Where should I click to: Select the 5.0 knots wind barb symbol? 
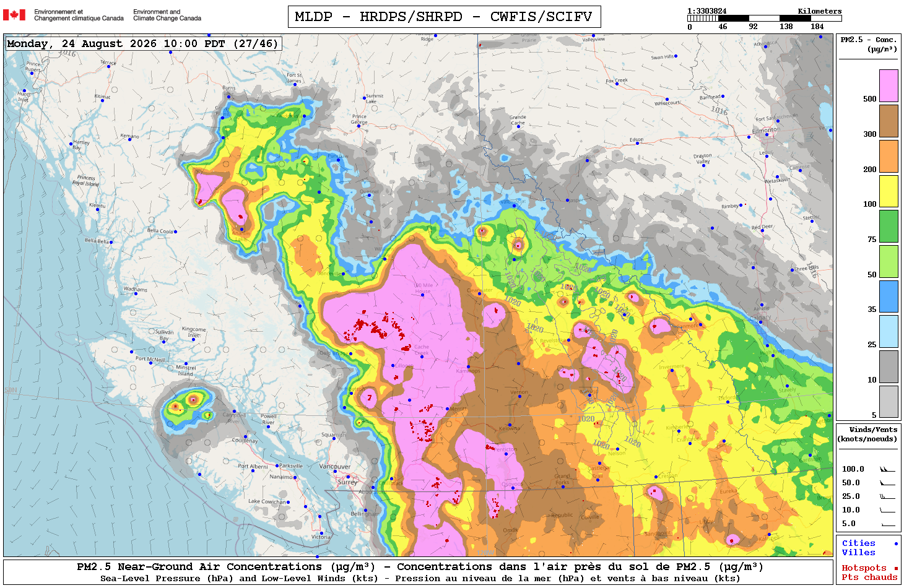[x=887, y=524]
